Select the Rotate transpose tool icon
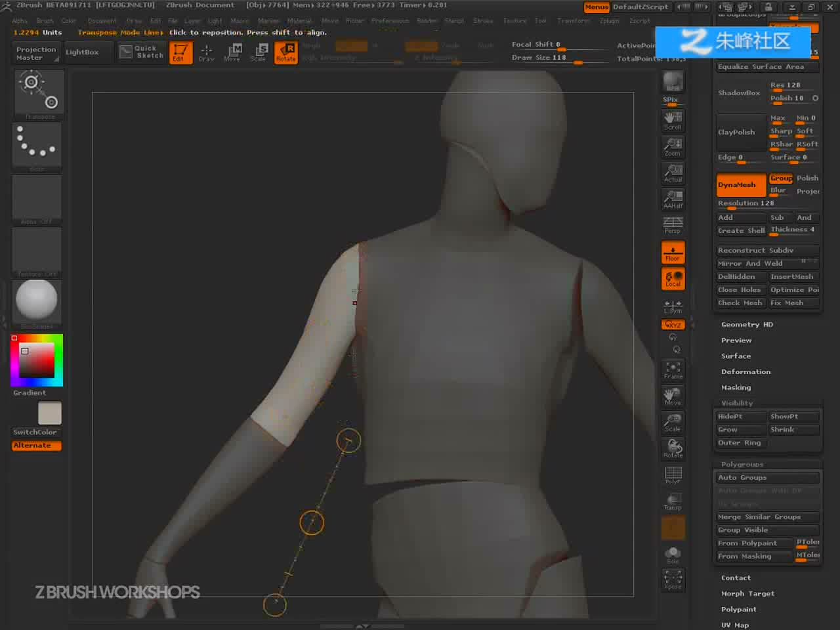840x630 pixels. (x=286, y=52)
